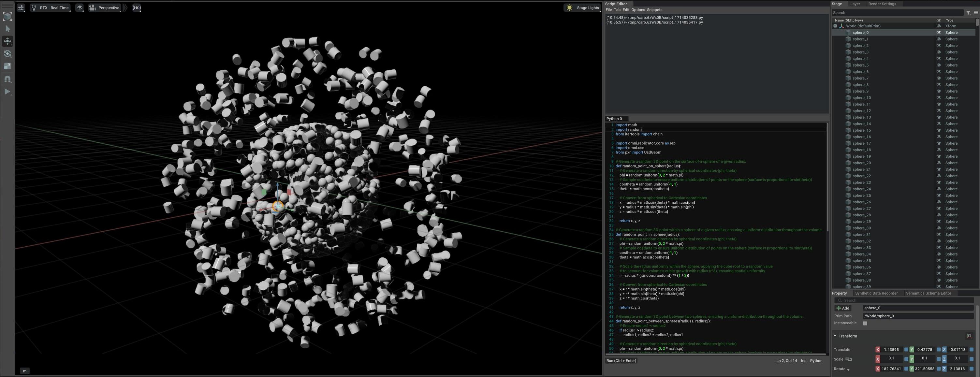This screenshot has width=980, height=377.
Task: Toggle the Instanceable checkbox
Action: (x=865, y=323)
